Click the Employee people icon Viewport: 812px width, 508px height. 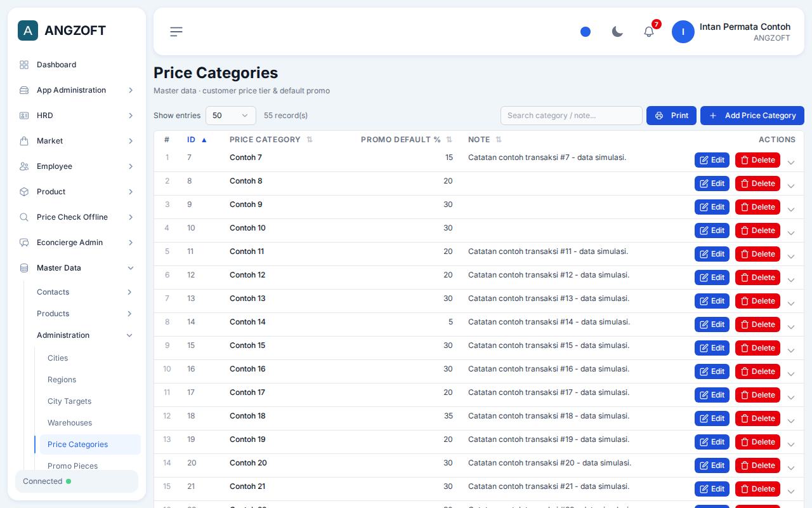24,166
